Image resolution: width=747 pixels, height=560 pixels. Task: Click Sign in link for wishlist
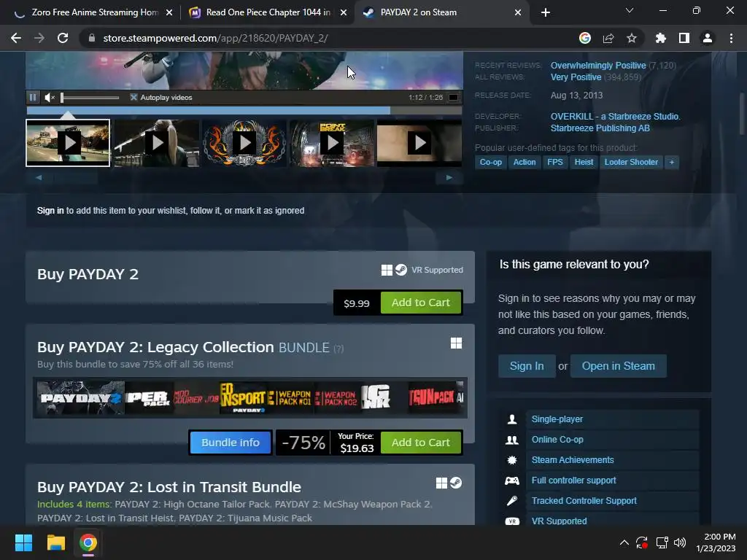[50, 211]
